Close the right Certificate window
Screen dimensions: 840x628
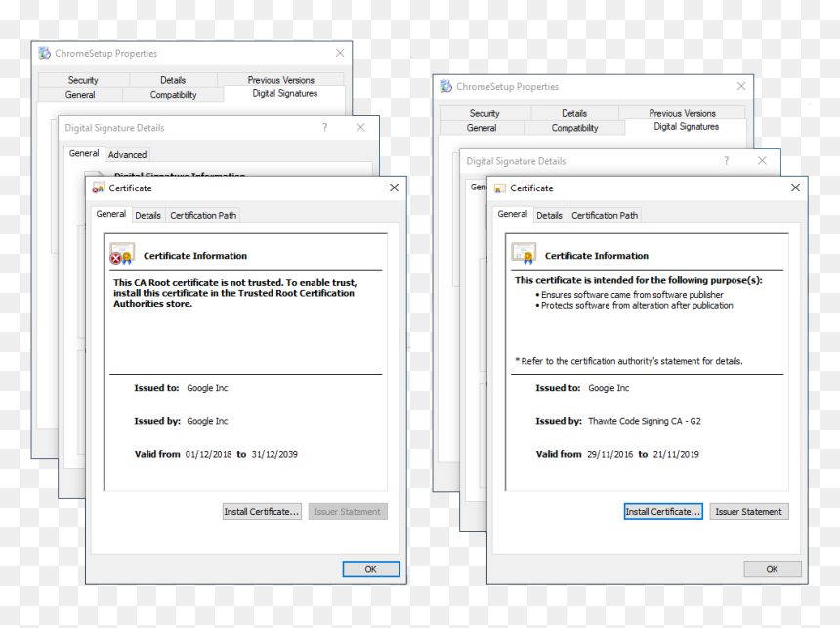click(x=795, y=188)
